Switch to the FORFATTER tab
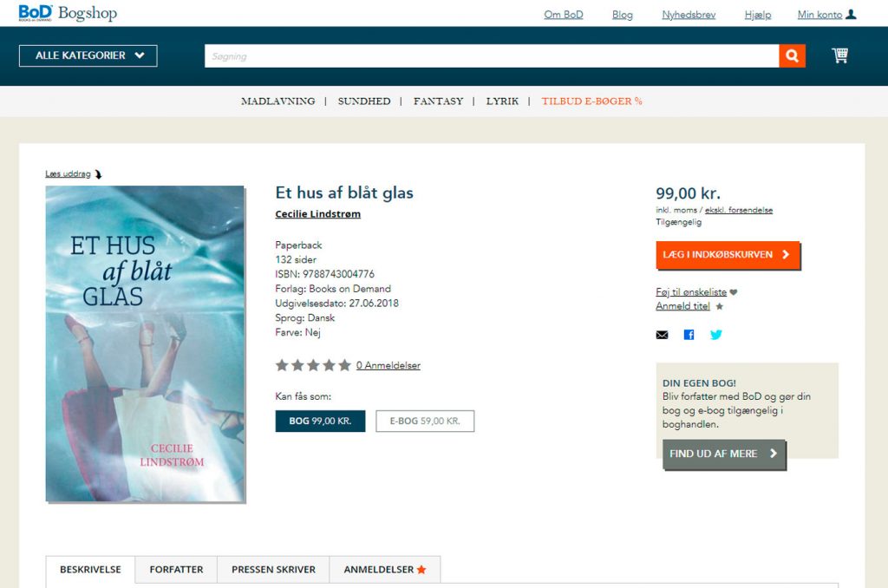 pyautogui.click(x=176, y=569)
